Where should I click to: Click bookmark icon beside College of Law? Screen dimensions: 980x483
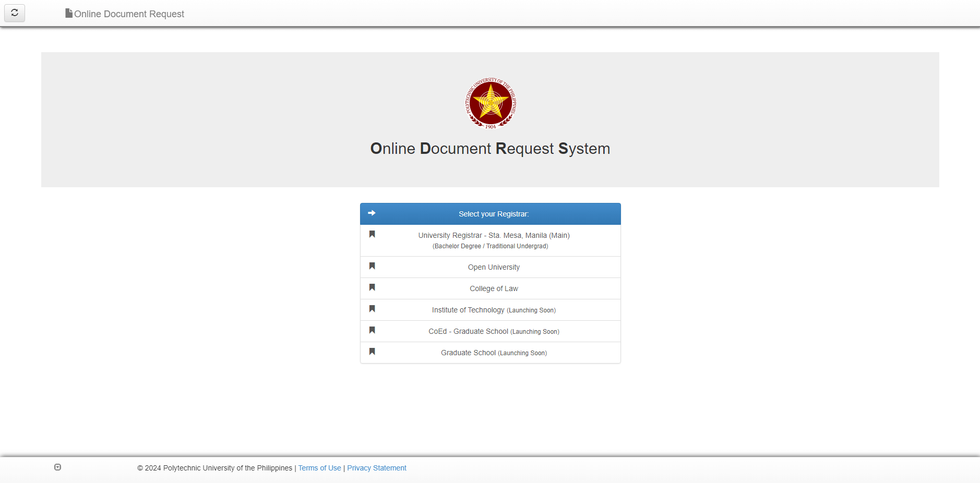[372, 287]
